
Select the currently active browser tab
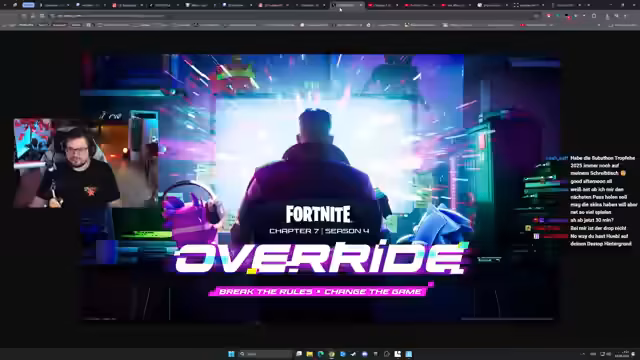click(x=346, y=5)
